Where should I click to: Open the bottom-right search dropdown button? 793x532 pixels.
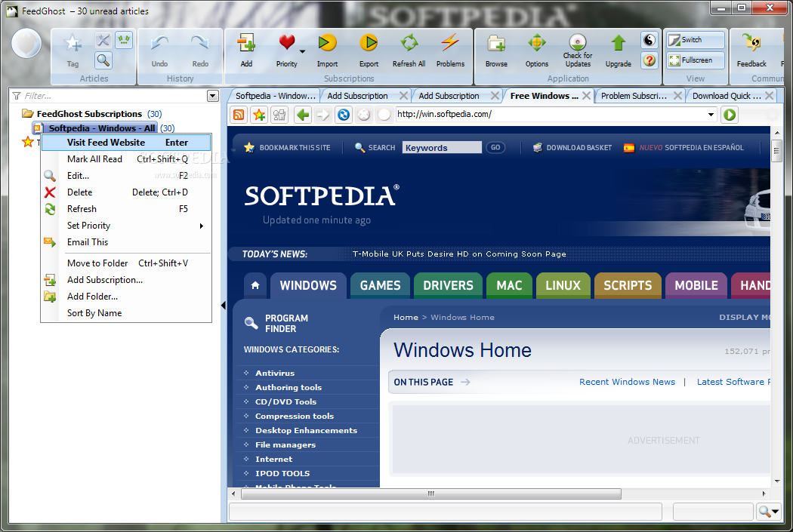pos(769,512)
